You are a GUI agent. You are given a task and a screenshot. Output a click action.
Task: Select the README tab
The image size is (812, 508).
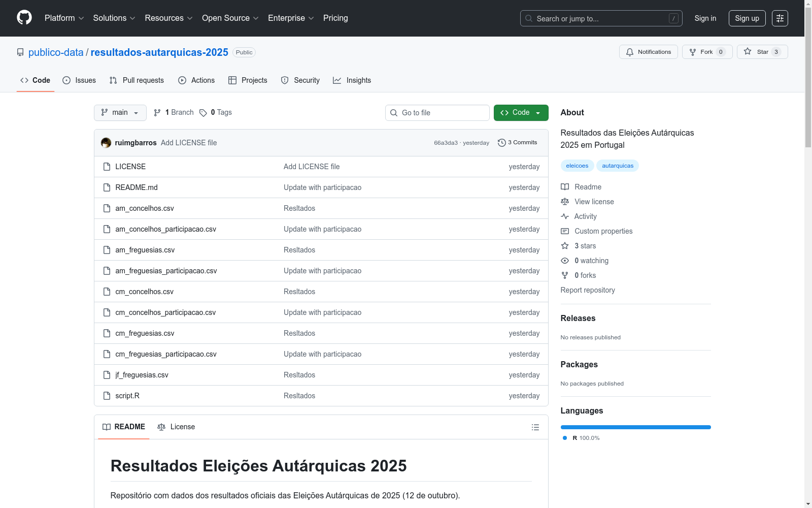(x=124, y=427)
